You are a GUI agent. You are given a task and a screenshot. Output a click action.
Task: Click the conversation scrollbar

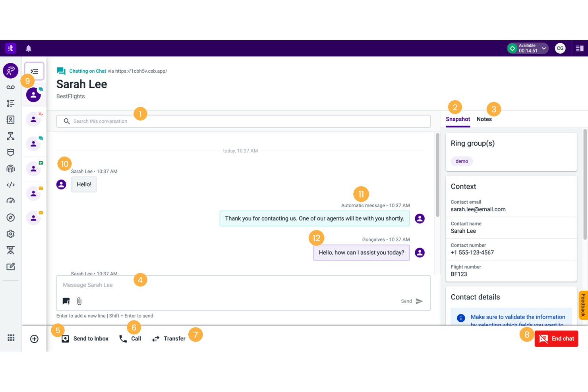[437, 175]
